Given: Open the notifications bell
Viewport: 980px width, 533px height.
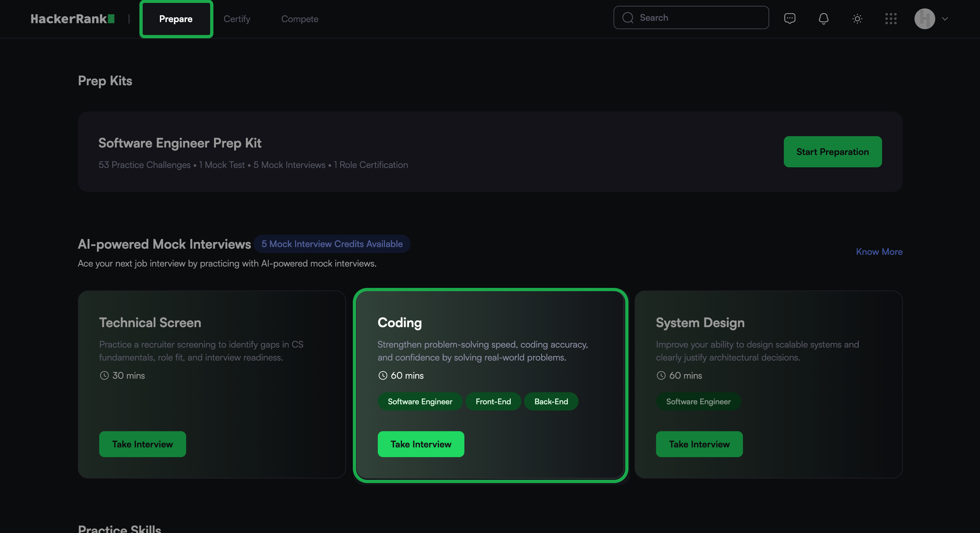Looking at the screenshot, I should click(x=823, y=18).
